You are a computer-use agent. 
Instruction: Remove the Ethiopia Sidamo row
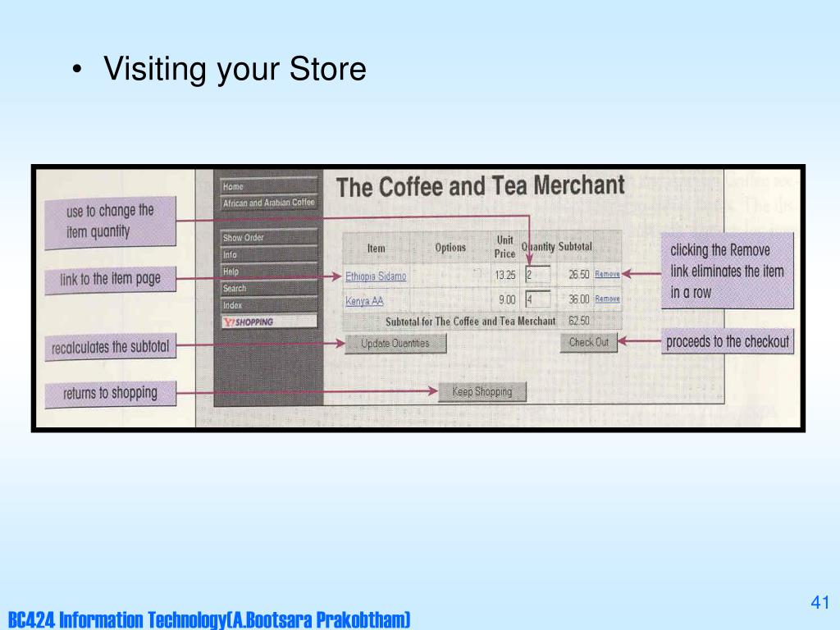(608, 274)
